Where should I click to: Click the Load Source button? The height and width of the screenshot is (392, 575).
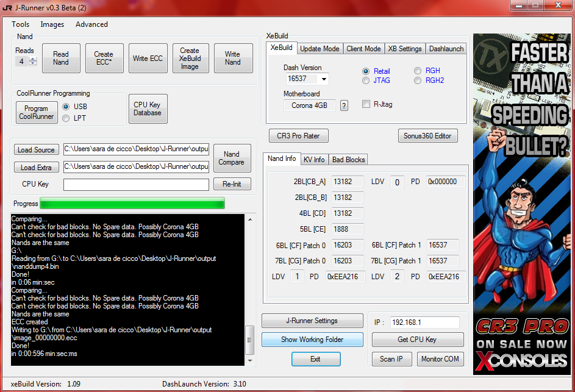coord(37,149)
